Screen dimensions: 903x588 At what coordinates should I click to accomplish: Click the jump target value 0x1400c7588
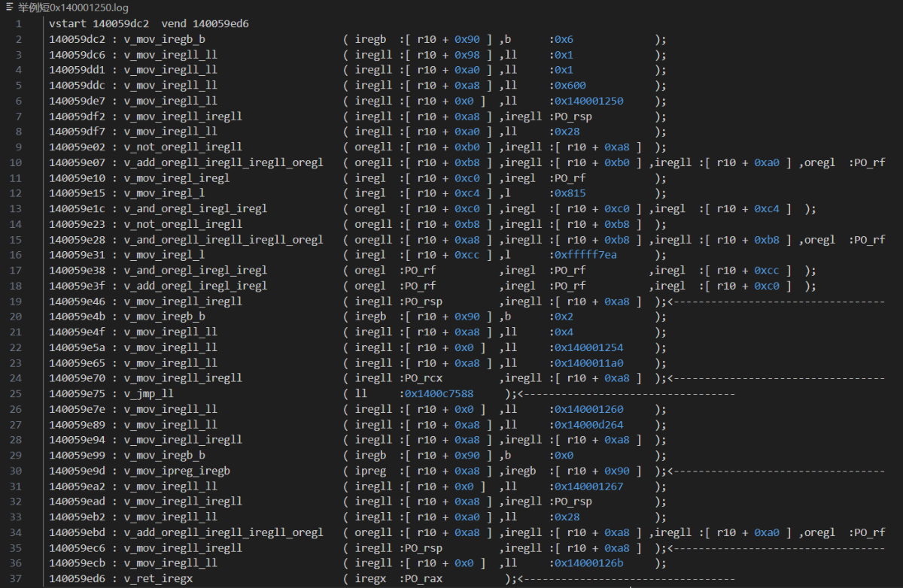438,393
